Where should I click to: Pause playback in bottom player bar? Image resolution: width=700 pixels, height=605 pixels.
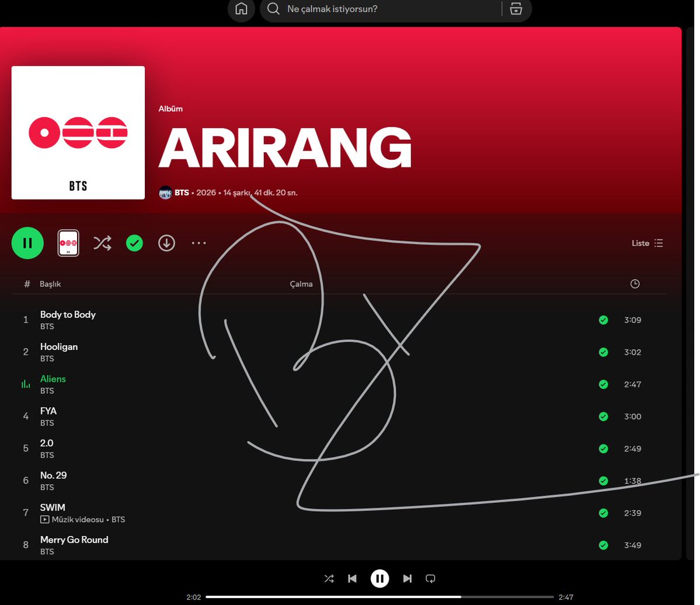point(380,579)
